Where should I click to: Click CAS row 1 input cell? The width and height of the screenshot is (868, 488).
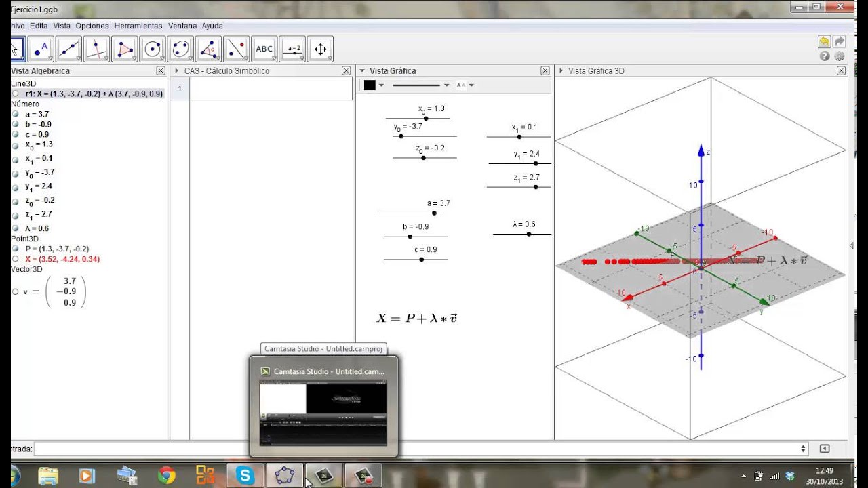coord(271,89)
